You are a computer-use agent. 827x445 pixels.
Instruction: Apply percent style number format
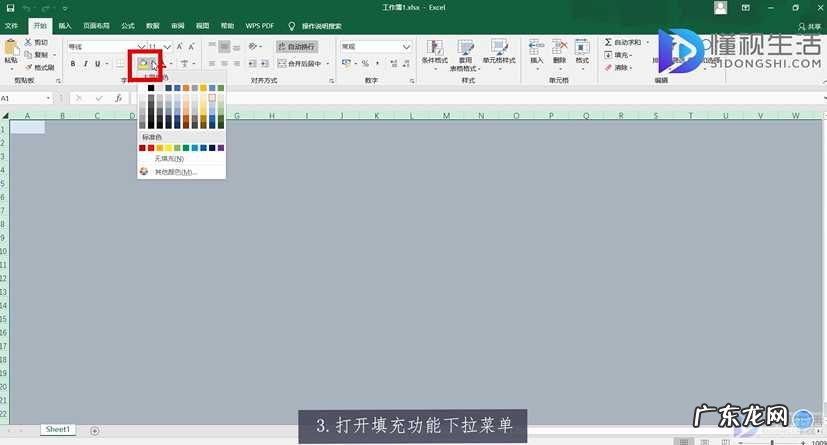tap(365, 64)
